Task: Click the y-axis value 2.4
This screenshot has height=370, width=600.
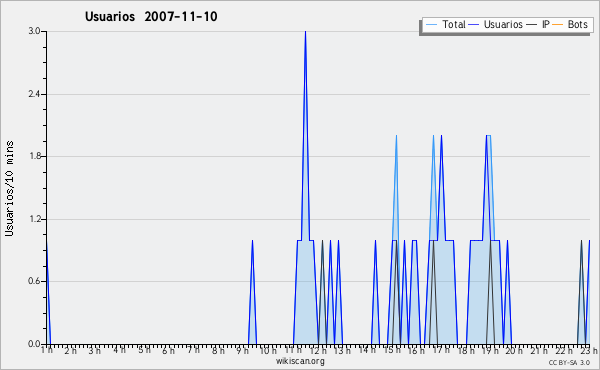Action: pyautogui.click(x=34, y=94)
